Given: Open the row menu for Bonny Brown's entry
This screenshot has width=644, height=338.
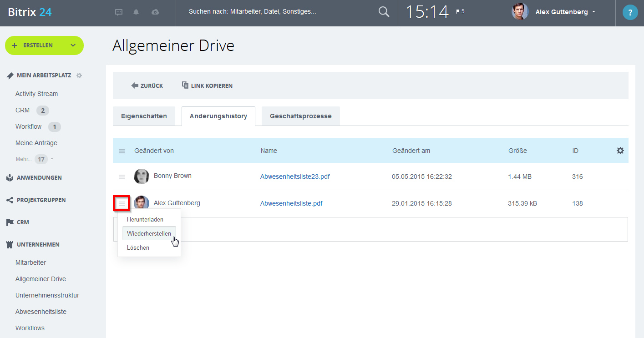Looking at the screenshot, I should coord(122,176).
